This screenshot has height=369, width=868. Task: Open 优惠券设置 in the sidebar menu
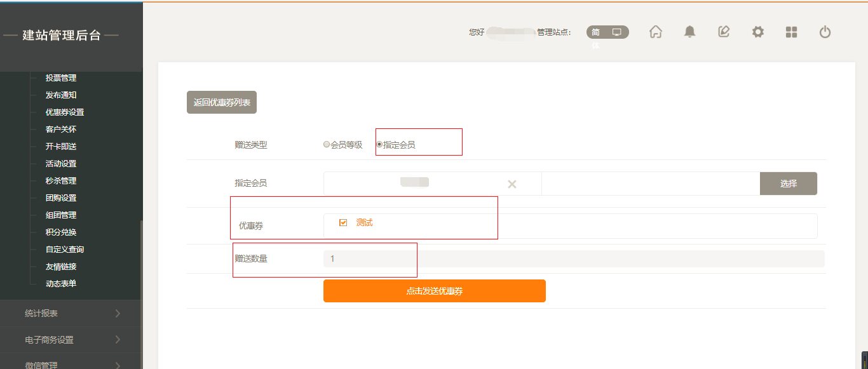(x=65, y=112)
